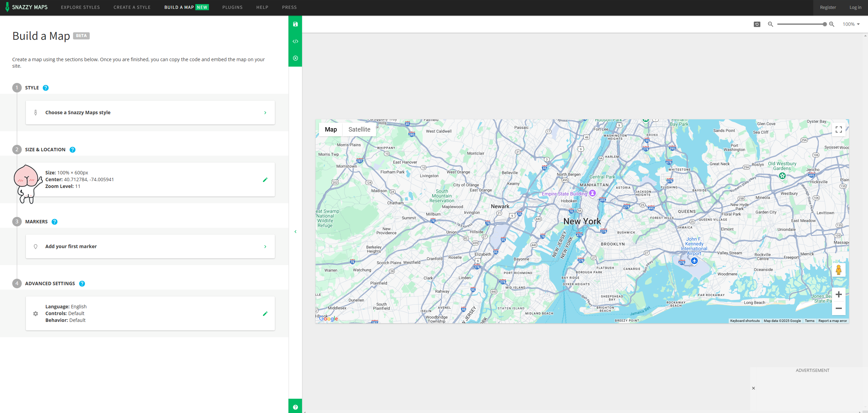Click the Log in link
Image resolution: width=868 pixels, height=413 pixels.
[855, 7]
